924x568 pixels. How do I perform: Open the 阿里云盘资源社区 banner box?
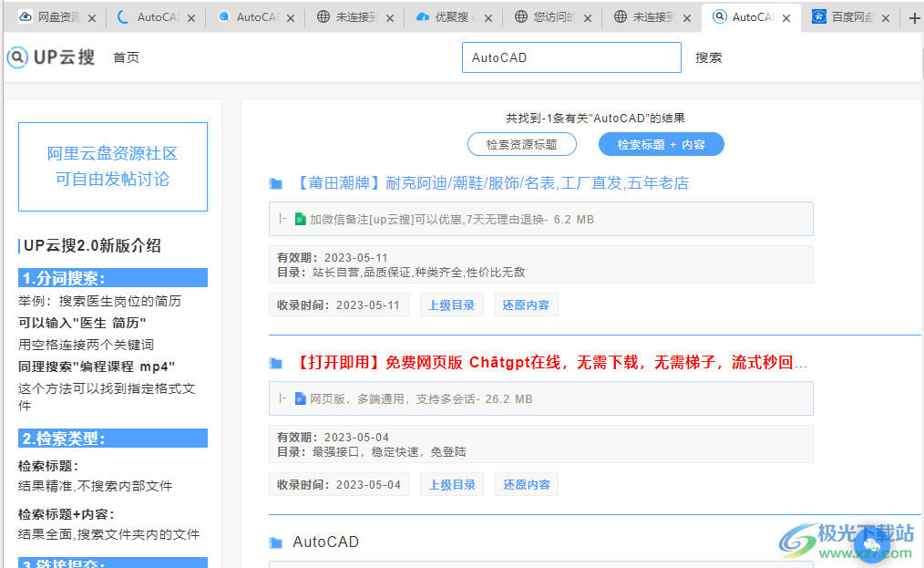pyautogui.click(x=113, y=166)
